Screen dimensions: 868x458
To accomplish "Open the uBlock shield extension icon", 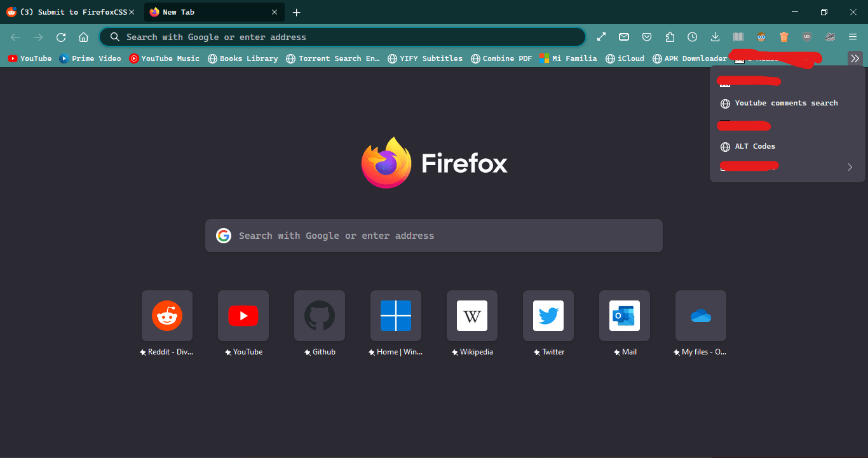I will click(807, 37).
